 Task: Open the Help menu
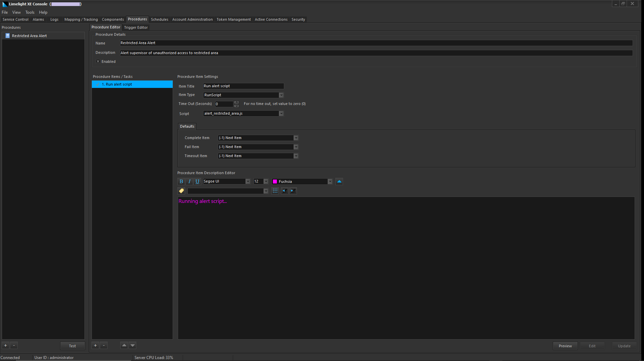[x=43, y=12]
